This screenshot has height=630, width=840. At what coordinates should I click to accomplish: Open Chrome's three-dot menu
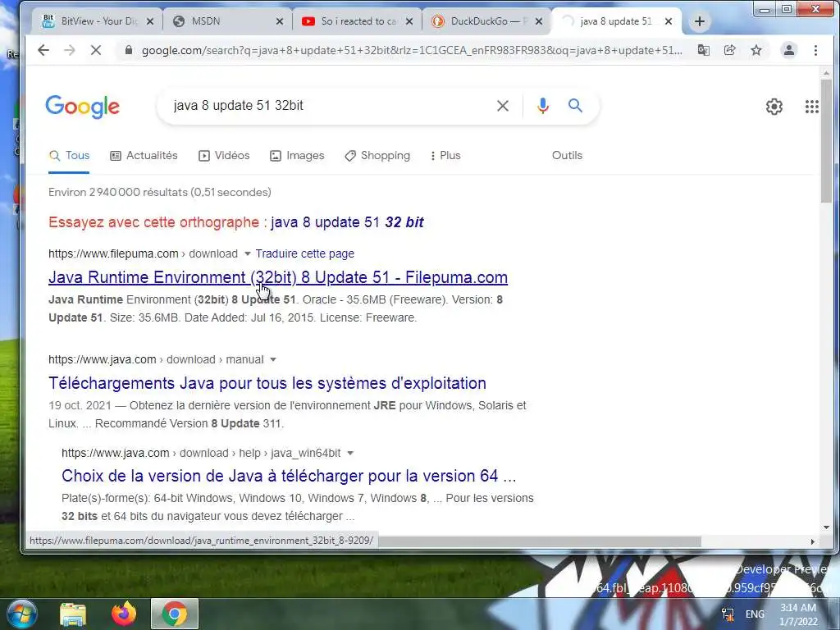point(815,50)
